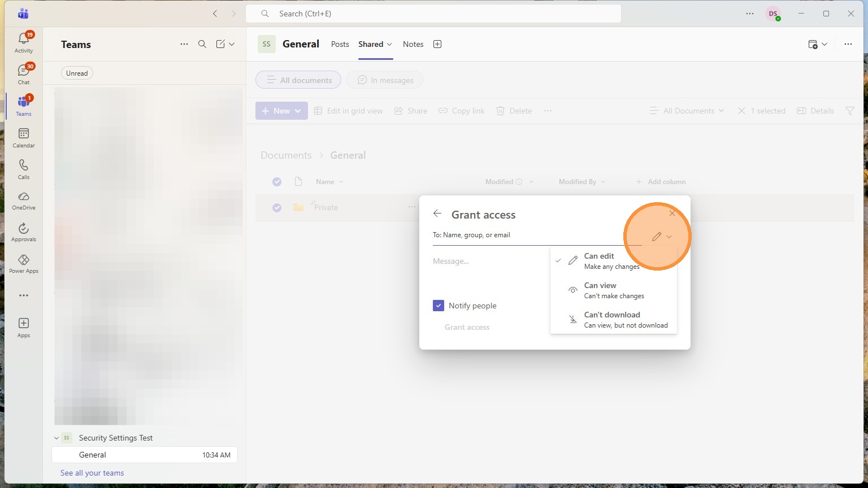Open the Name column sort menu
The height and width of the screenshot is (488, 868).
click(329, 181)
